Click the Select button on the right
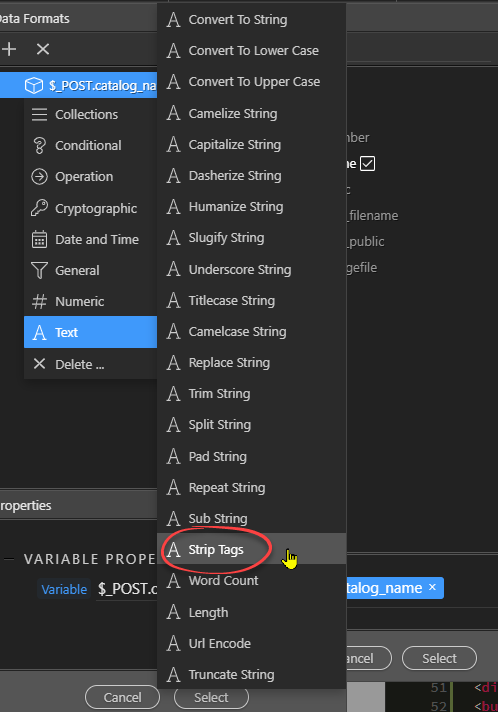The image size is (498, 712). pos(439,658)
